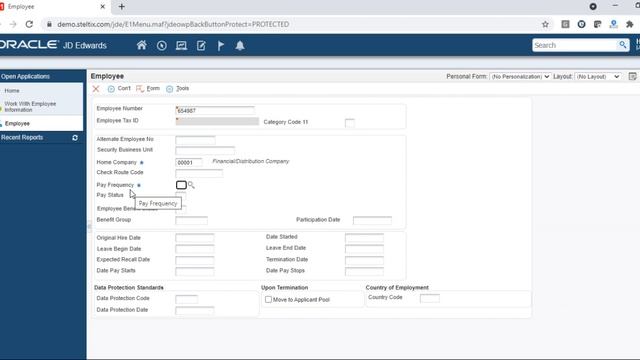Click the Pay Frequency label

click(115, 185)
